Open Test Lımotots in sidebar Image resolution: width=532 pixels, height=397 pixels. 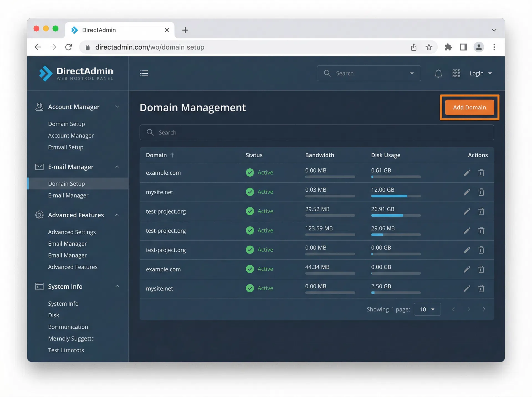tap(66, 350)
